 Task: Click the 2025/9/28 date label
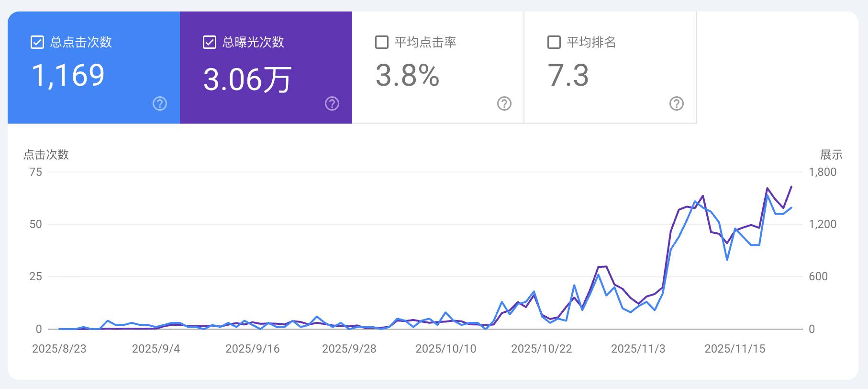[x=349, y=349]
